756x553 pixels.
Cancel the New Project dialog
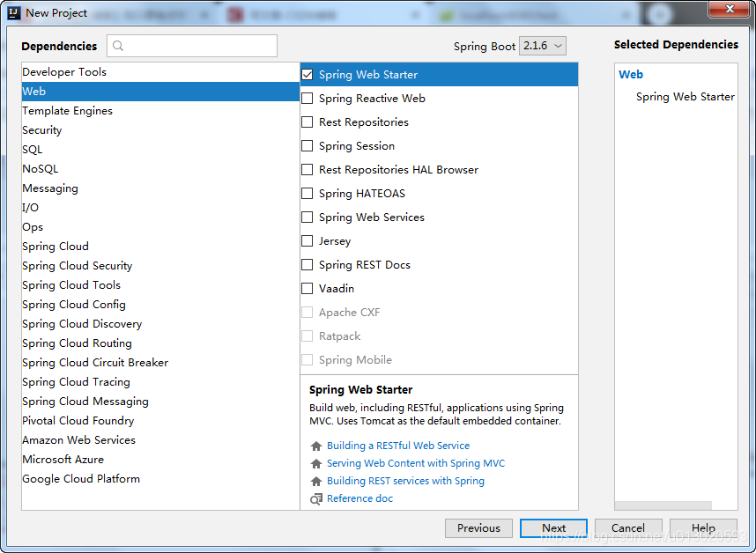click(x=628, y=528)
